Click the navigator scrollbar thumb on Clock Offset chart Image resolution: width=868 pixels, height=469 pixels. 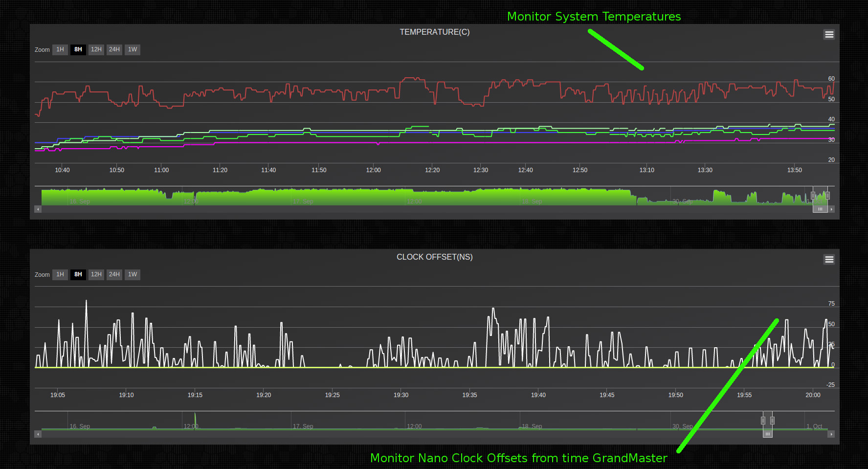tap(768, 434)
